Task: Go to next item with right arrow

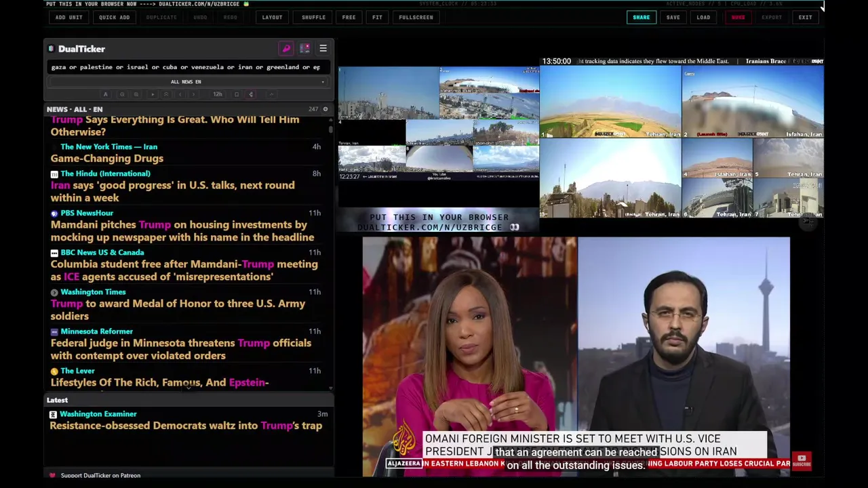Action: click(x=193, y=94)
